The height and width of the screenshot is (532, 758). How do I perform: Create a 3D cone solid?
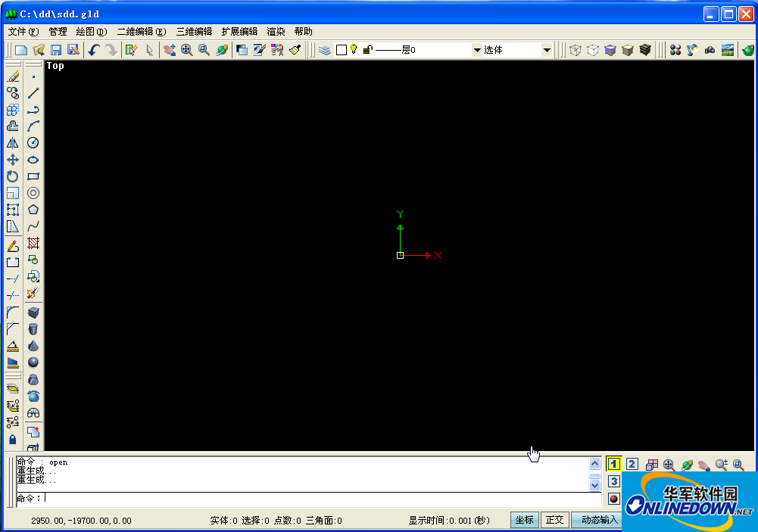(x=33, y=346)
